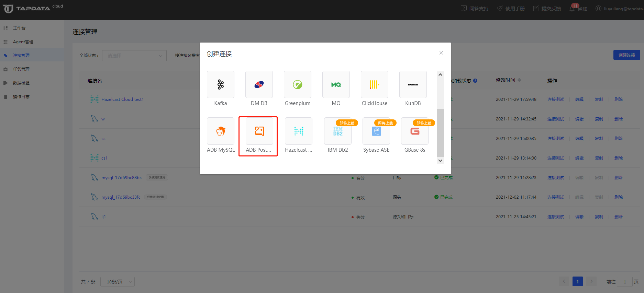Screen dimensions: 644x293
Task: Go to the next page arrow
Action: point(591,281)
